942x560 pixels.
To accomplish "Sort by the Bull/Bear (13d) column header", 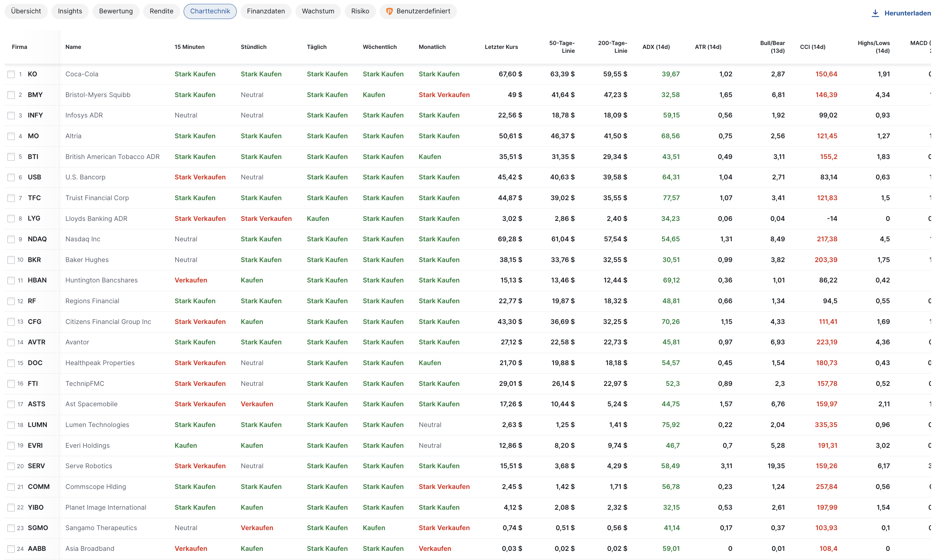I will [772, 47].
